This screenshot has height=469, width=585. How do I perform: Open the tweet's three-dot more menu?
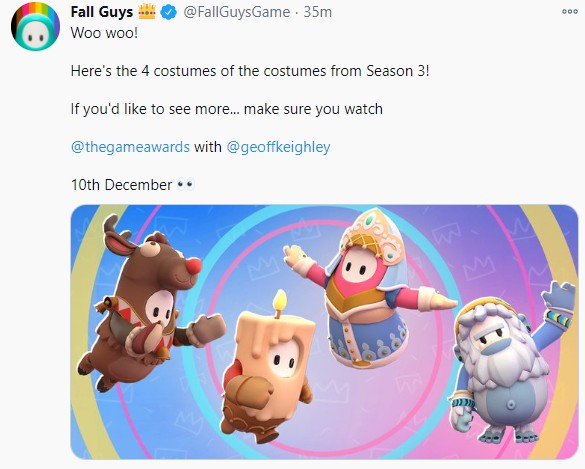coord(570,12)
